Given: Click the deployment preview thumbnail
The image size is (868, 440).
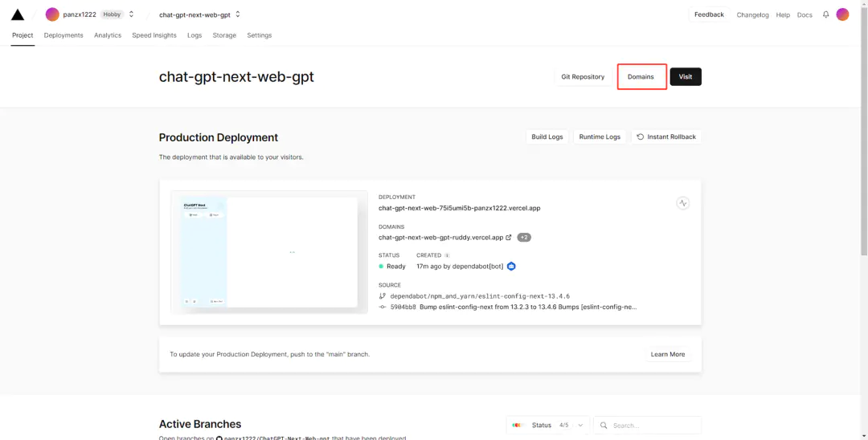Looking at the screenshot, I should click(269, 251).
